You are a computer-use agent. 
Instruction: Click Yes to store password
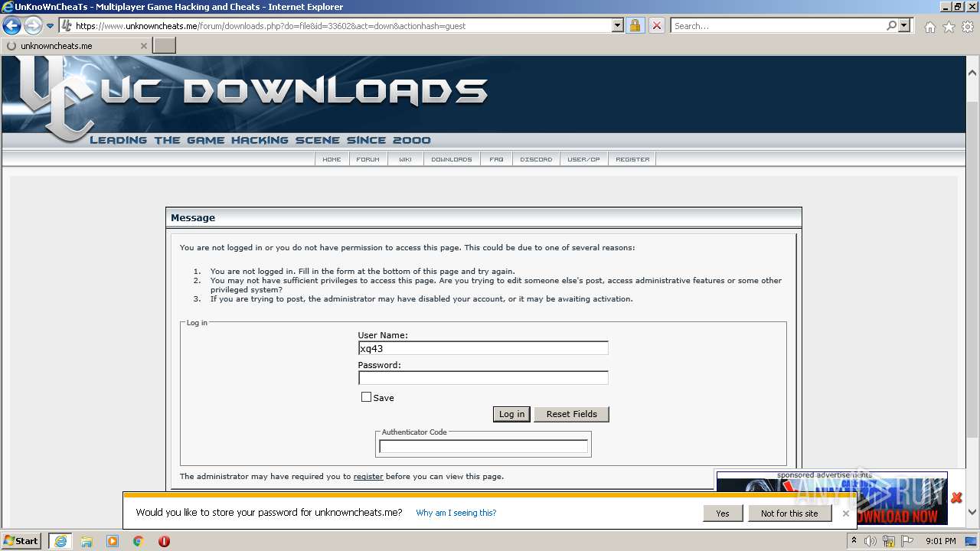(x=723, y=514)
